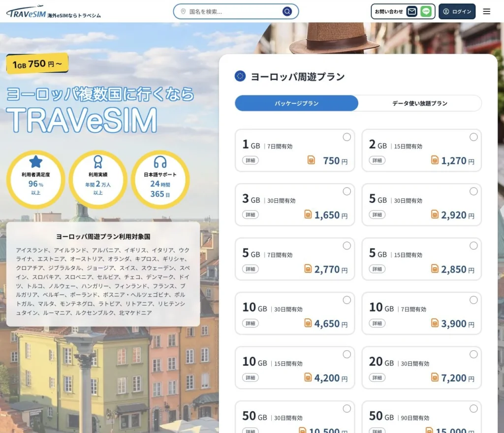Click the SIM icon next to 2,850円
The image size is (504, 433).
coord(435,268)
